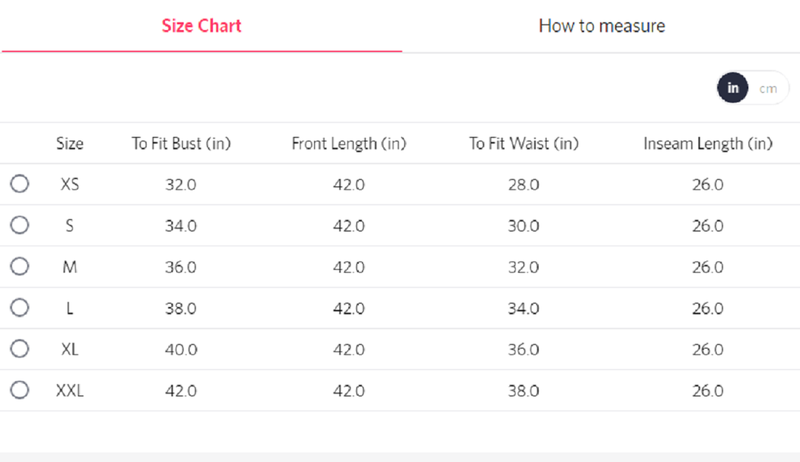
Task: Choose size M radio button
Action: tap(19, 266)
